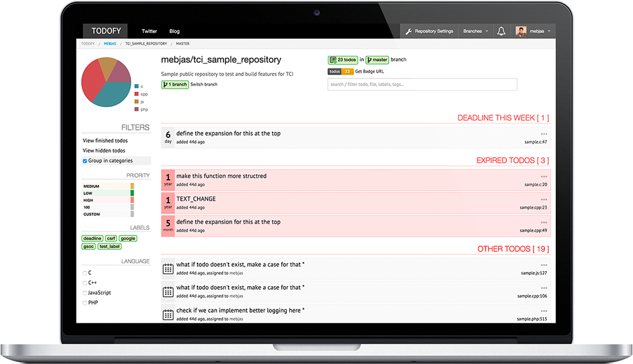The height and width of the screenshot is (364, 633).
Task: Open 'make this function more structred' todo
Action: pyautogui.click(x=221, y=176)
